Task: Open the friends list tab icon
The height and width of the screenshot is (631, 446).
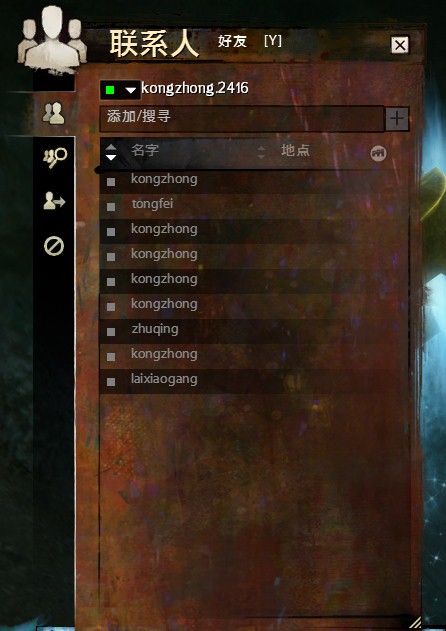Action: click(54, 113)
